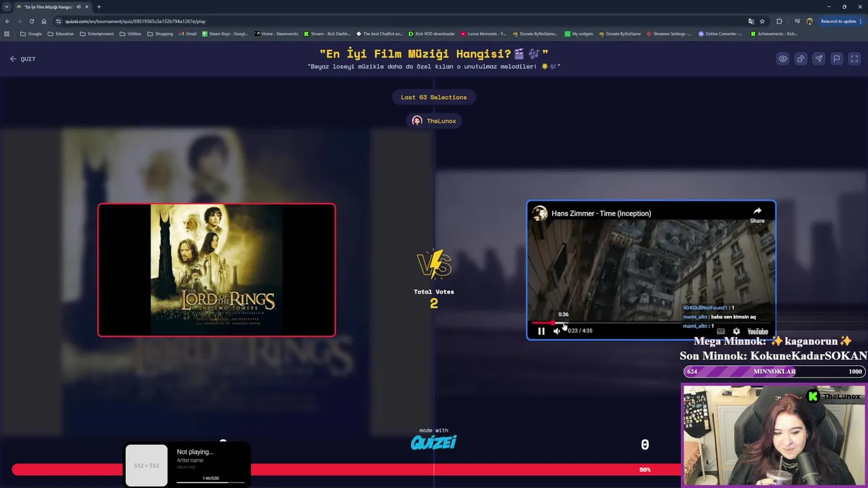The width and height of the screenshot is (868, 488).
Task: Open the My widgets bookmark
Action: [x=578, y=34]
